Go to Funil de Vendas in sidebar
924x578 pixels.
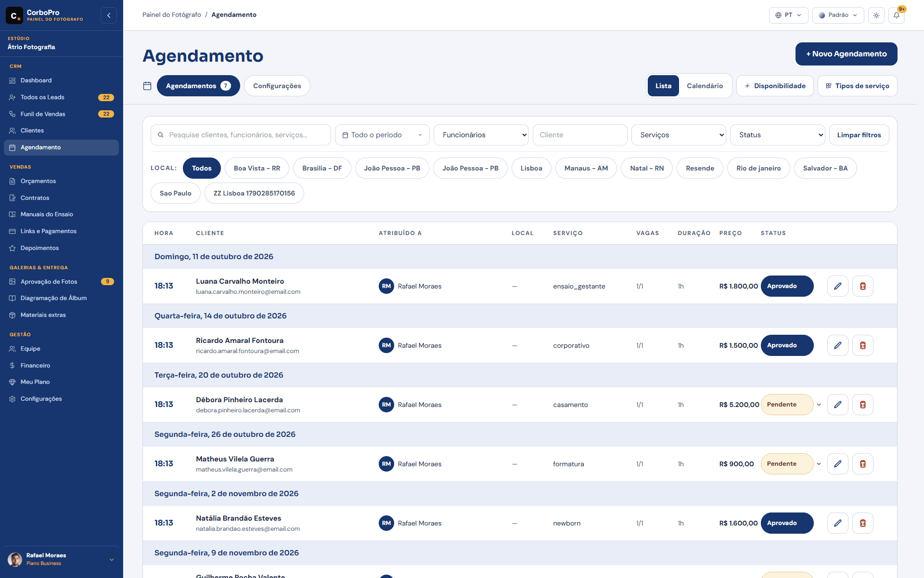61,114
